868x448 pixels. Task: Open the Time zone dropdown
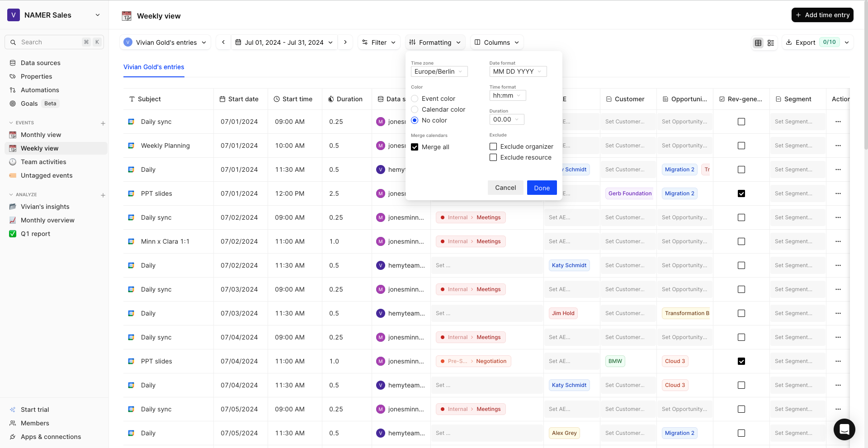click(439, 71)
